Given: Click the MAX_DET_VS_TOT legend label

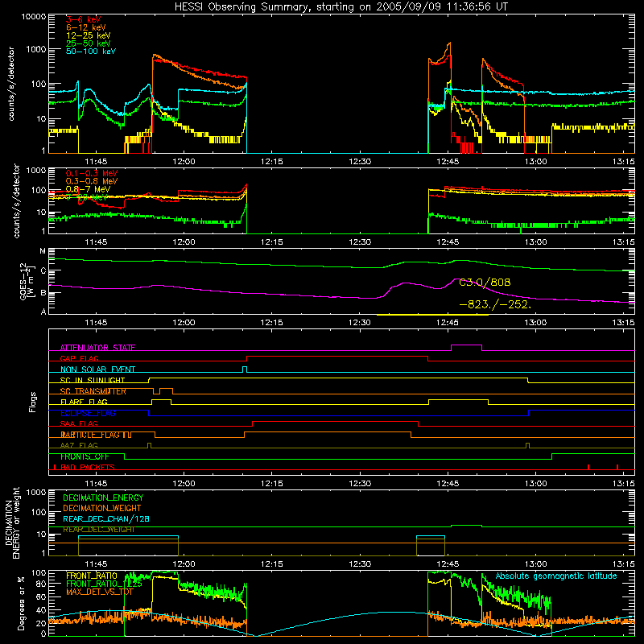Looking at the screenshot, I should [99, 592].
